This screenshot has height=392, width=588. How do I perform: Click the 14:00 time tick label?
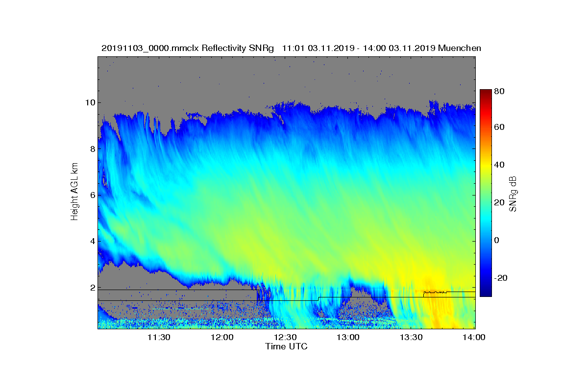tap(475, 338)
